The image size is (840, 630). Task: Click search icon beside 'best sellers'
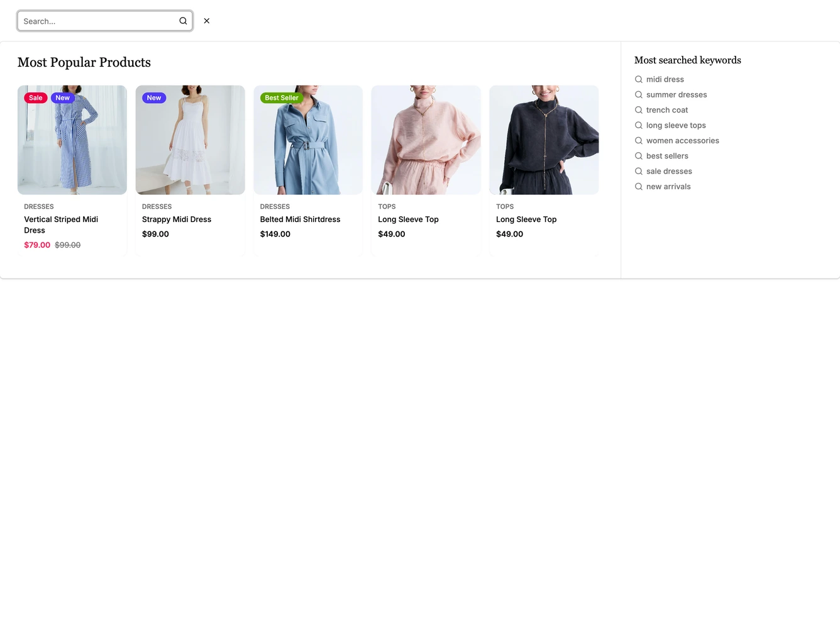[639, 156]
